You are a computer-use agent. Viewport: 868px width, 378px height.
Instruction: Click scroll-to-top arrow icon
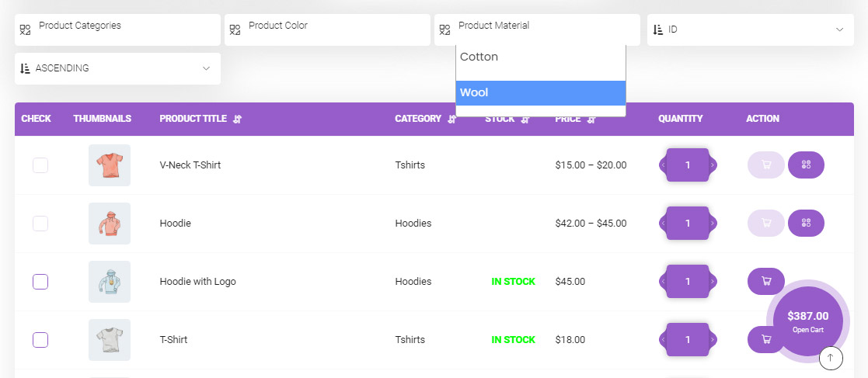[x=831, y=358]
